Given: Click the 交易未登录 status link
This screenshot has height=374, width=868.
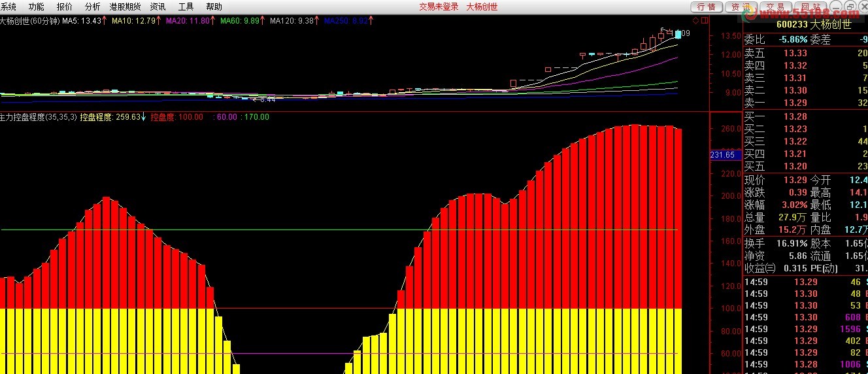Looking at the screenshot, I should tap(439, 7).
